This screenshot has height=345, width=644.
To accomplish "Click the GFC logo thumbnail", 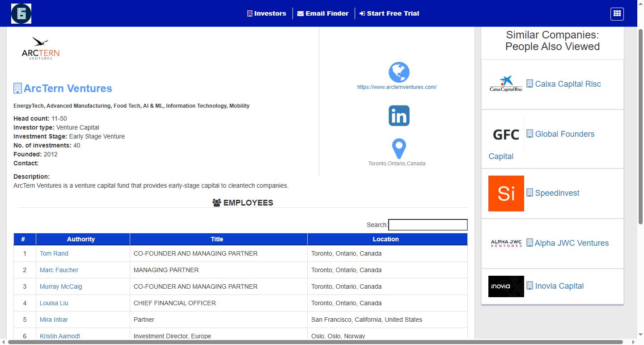I will 506,135.
